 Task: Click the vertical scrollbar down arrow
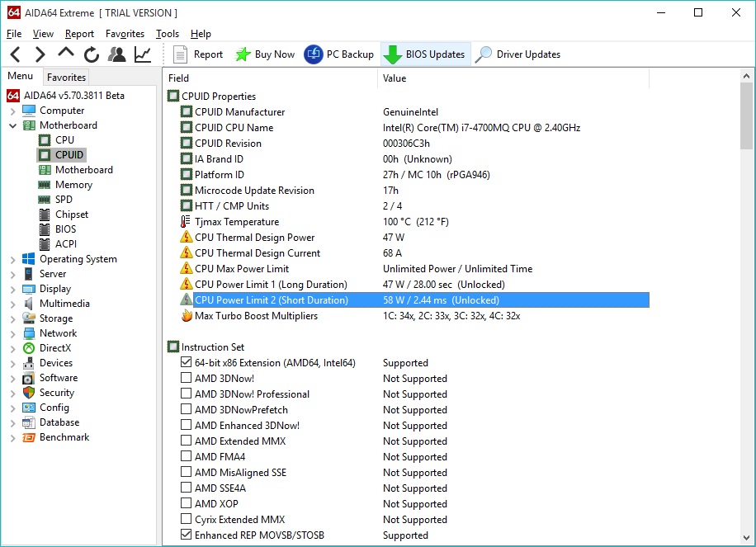click(746, 538)
